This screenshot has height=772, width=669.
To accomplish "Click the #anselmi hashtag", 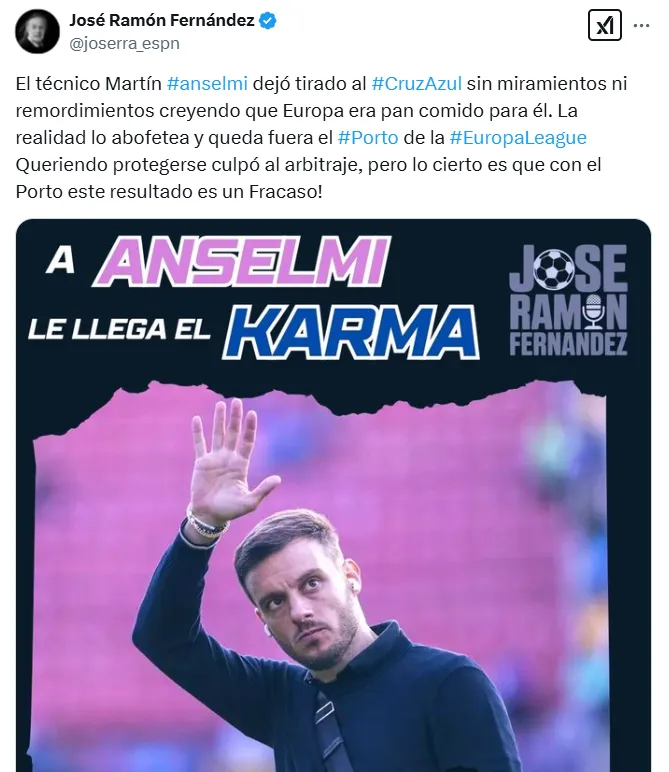I will click(x=207, y=84).
